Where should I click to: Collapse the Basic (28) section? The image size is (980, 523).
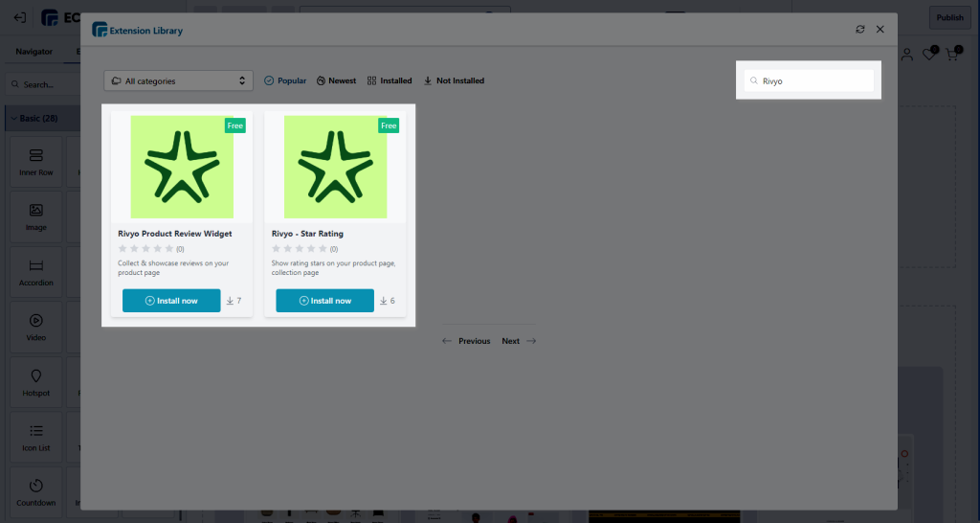pos(42,118)
